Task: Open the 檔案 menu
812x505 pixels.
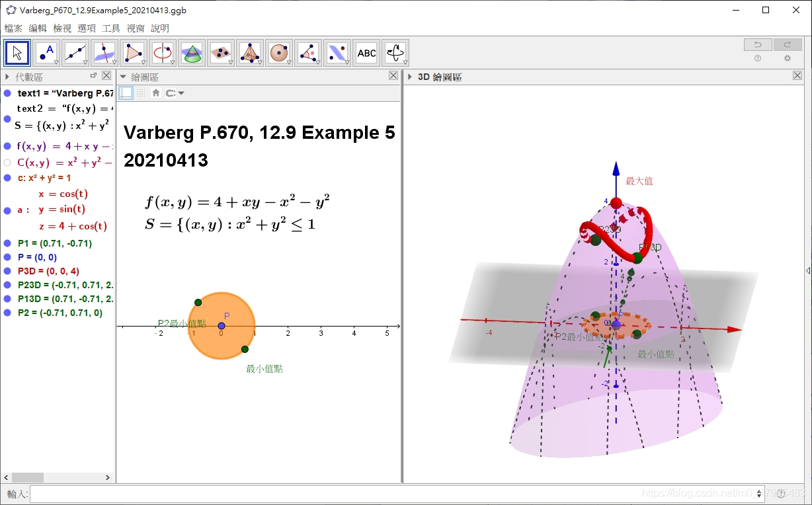Action: tap(13, 28)
